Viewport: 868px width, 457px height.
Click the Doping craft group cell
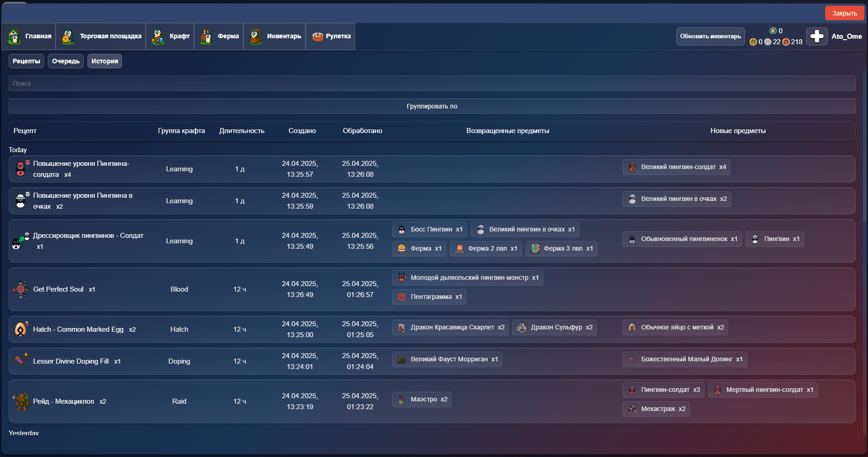tap(179, 361)
